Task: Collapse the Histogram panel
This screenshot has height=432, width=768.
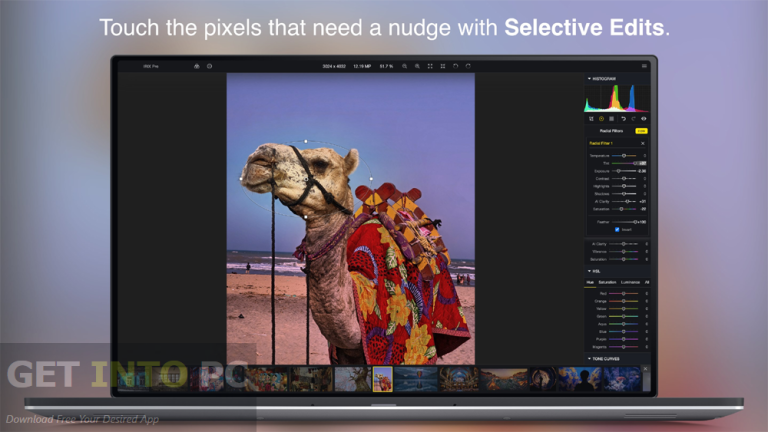Action: 589,77
